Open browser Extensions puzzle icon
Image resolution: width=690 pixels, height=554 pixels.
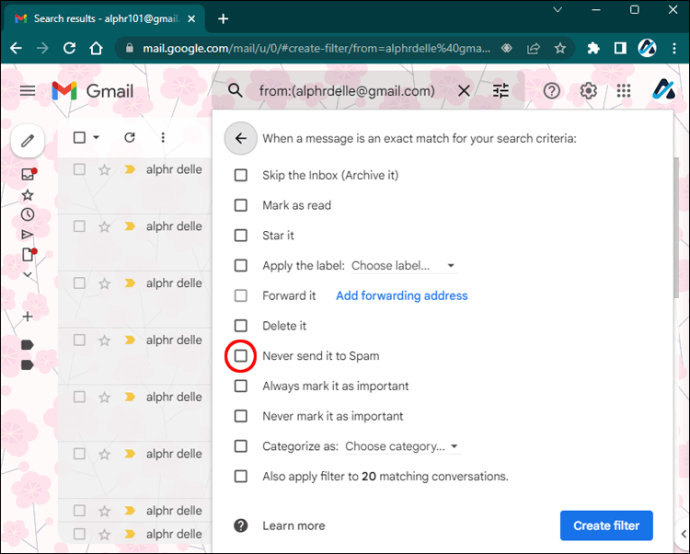point(594,48)
